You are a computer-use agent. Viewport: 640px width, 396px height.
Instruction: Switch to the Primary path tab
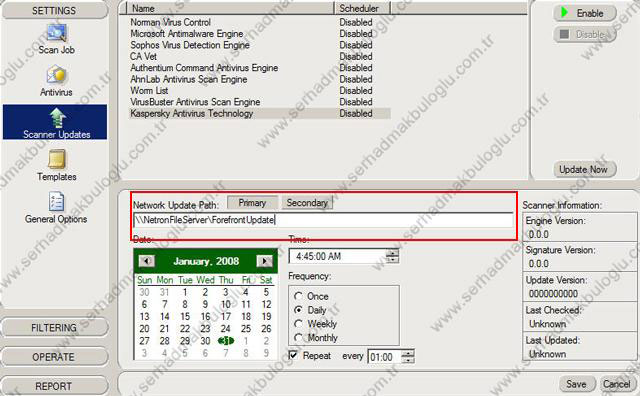252,203
